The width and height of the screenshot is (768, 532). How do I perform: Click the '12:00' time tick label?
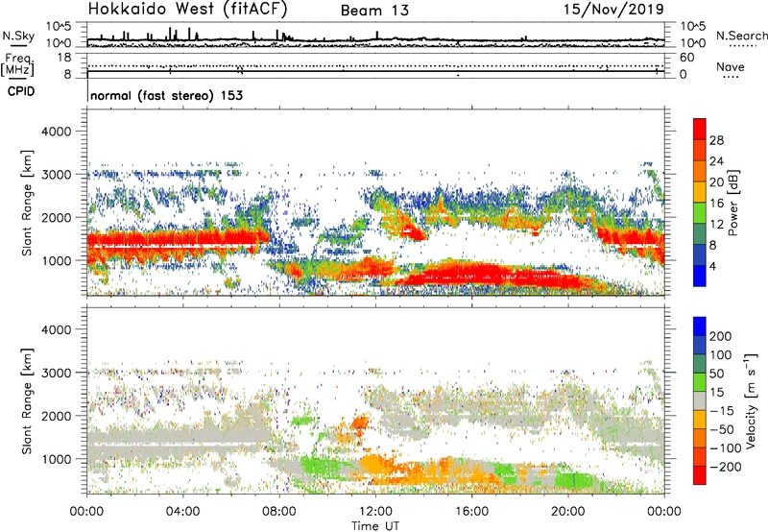[375, 512]
